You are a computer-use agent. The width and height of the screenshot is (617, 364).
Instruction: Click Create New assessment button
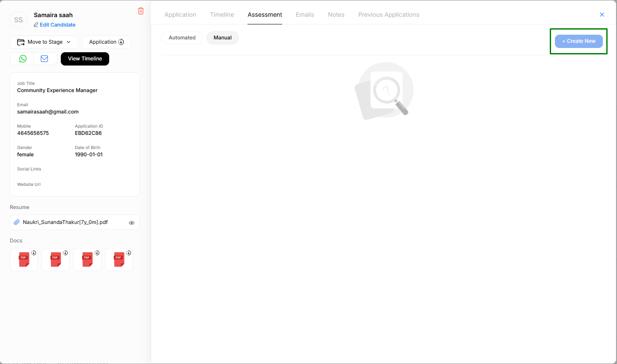point(579,41)
